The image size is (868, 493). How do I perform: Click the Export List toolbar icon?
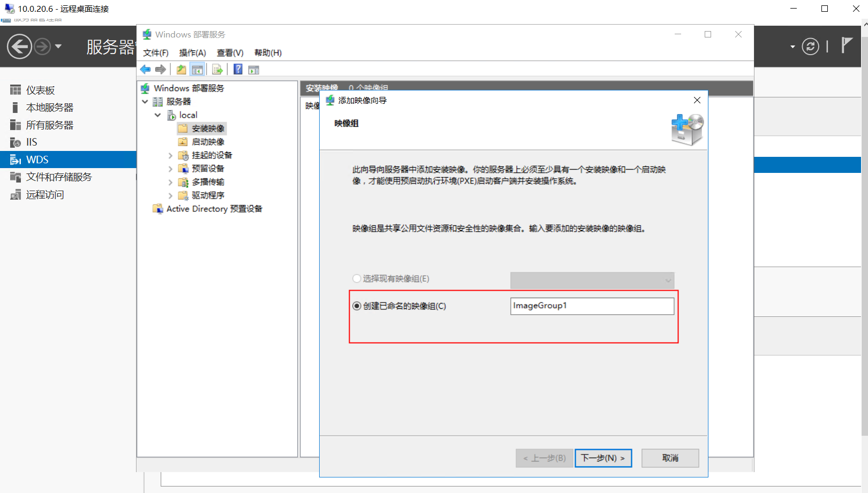[217, 69]
